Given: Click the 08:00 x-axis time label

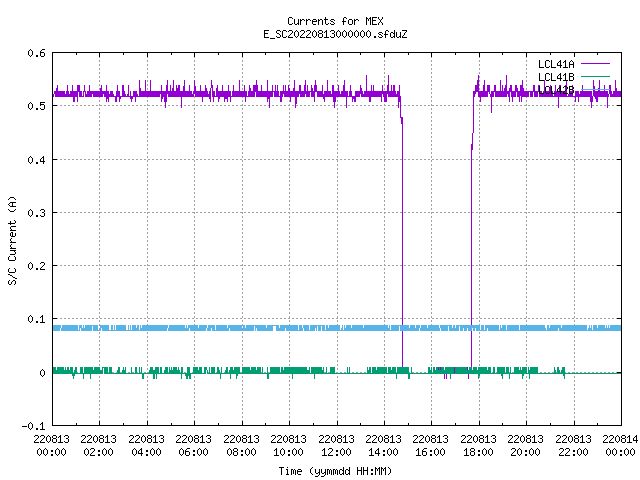Looking at the screenshot, I should coord(241,452).
